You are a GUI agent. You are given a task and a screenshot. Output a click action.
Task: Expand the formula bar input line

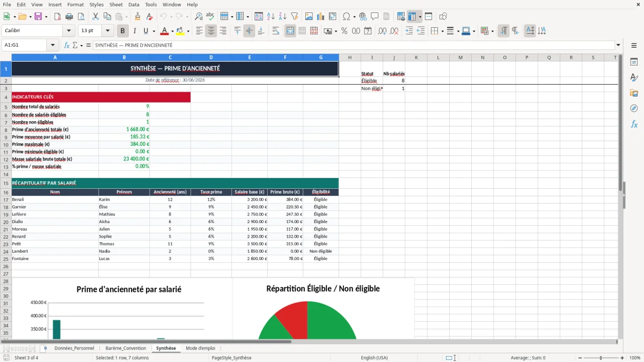[618, 46]
